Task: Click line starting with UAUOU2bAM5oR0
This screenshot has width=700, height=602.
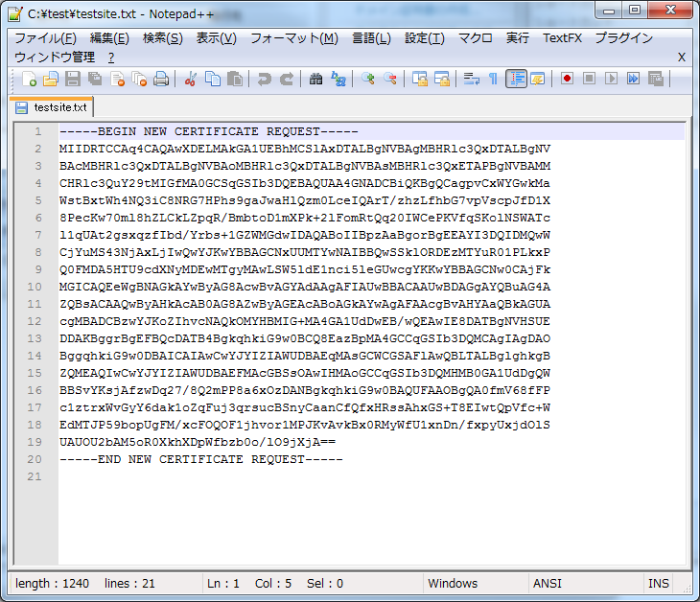Action: pos(198,442)
